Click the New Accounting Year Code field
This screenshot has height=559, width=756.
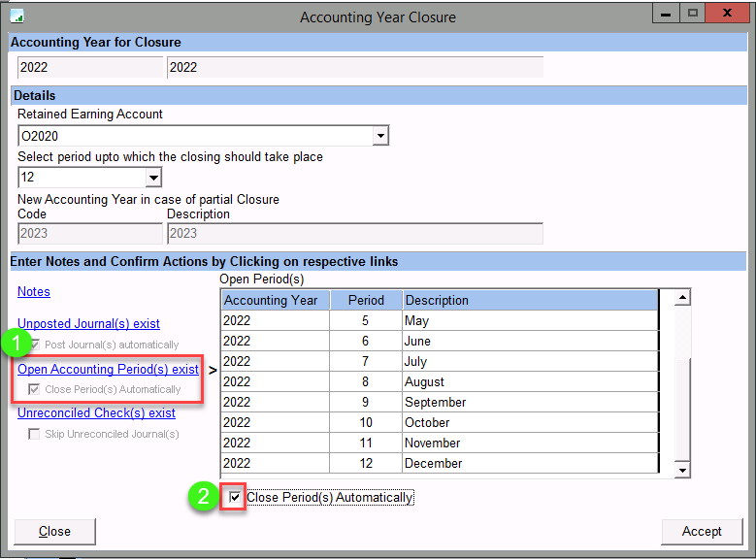tap(90, 233)
